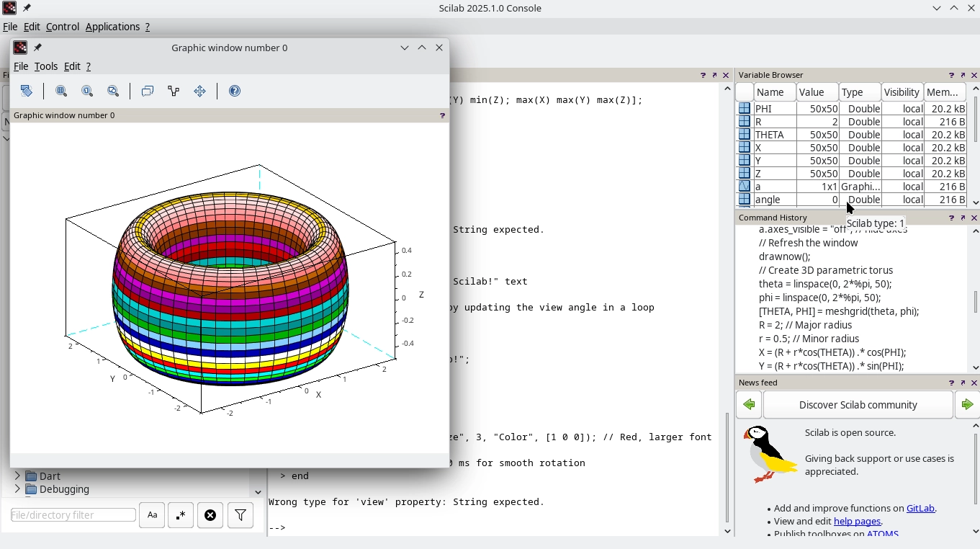The height and width of the screenshot is (549, 980).
Task: Activate the 2D/3D rotation tool in graphic window
Action: (27, 91)
